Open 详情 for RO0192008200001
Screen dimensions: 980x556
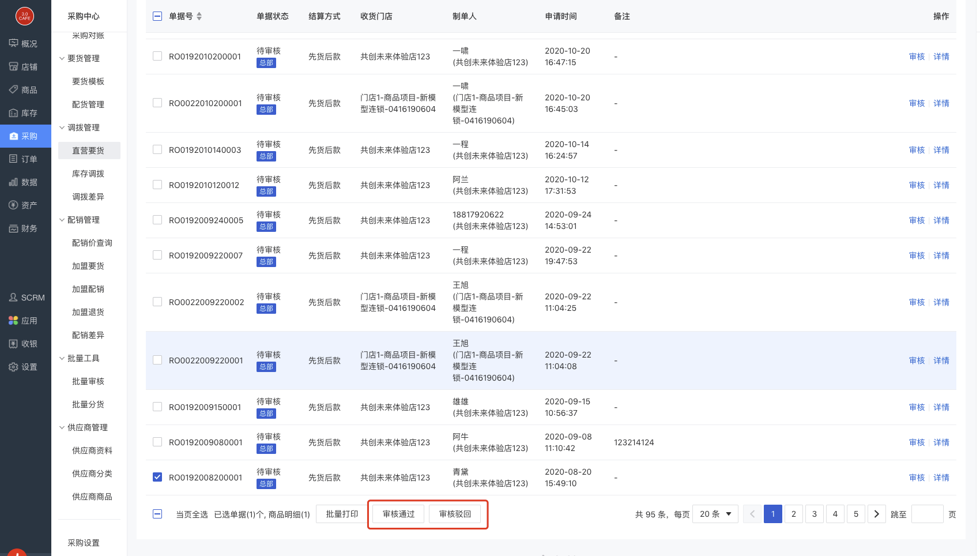coord(941,478)
